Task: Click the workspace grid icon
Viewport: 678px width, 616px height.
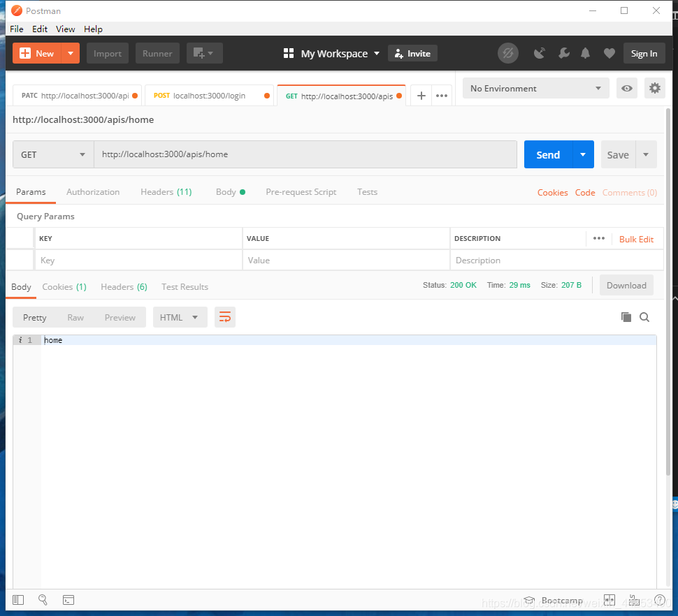Action: (x=289, y=54)
